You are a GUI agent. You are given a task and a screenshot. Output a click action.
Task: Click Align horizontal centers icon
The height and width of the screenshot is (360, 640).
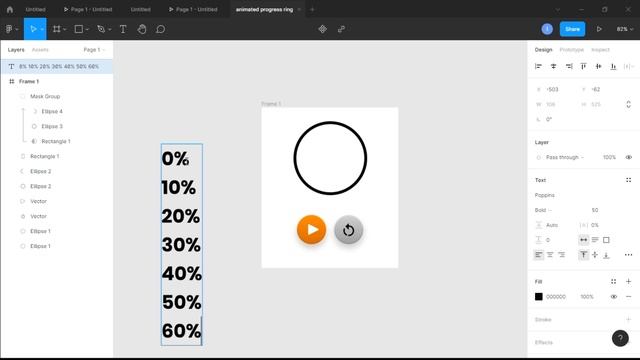(x=553, y=66)
